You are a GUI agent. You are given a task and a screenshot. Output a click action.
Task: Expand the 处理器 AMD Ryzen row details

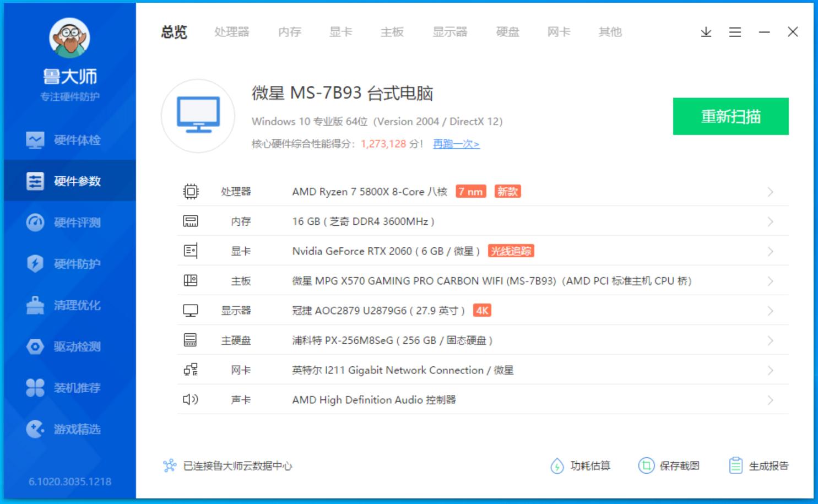click(770, 192)
